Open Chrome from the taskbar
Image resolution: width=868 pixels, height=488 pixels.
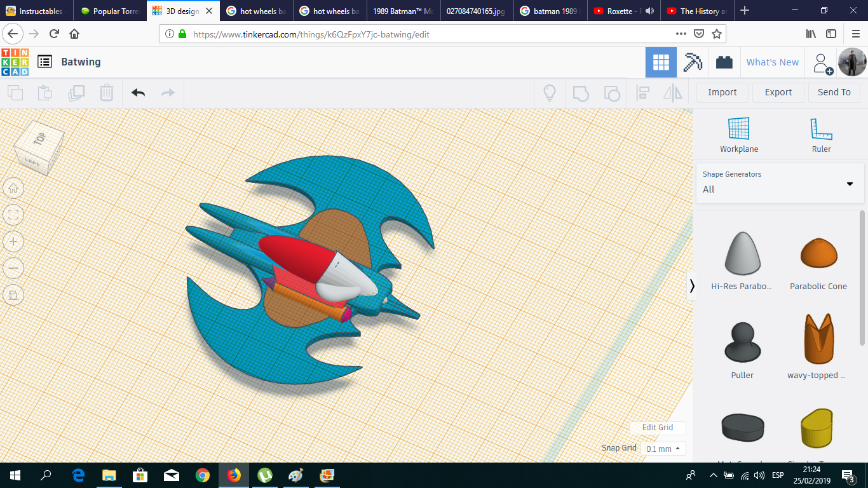coord(203,475)
